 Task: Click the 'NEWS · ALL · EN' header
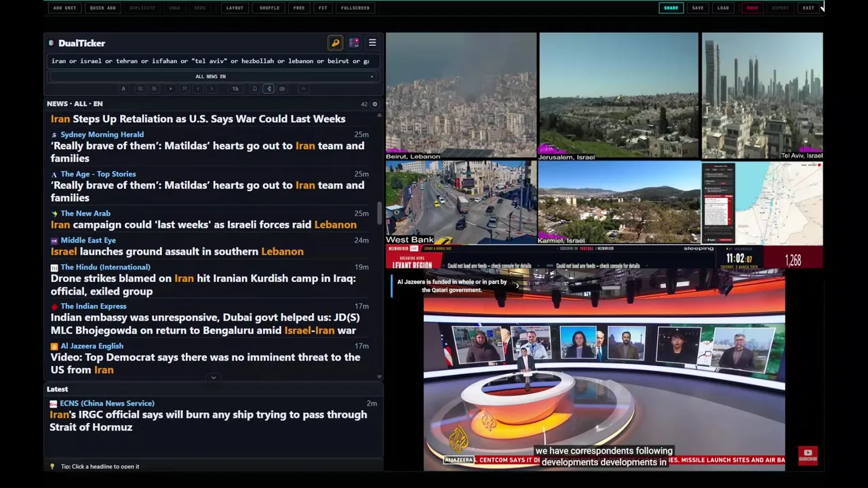pos(75,104)
